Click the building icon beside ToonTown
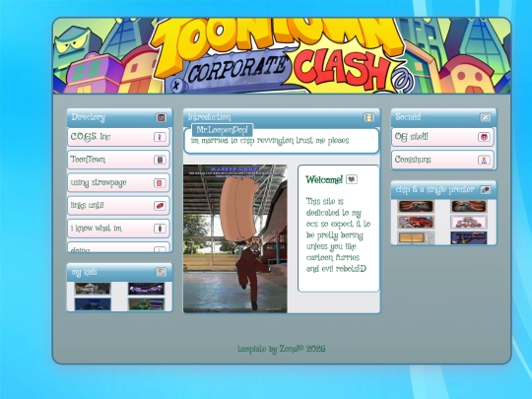This screenshot has width=532, height=399. [160, 160]
